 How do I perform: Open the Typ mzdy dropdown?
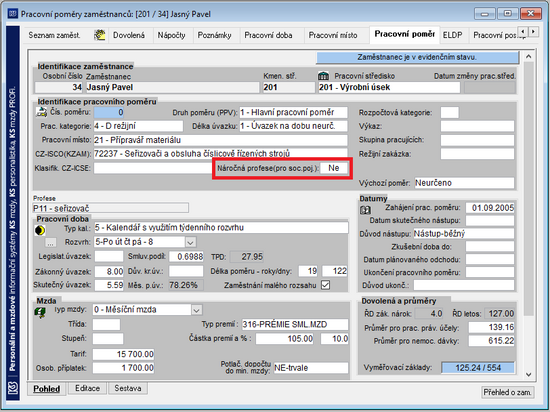196,310
